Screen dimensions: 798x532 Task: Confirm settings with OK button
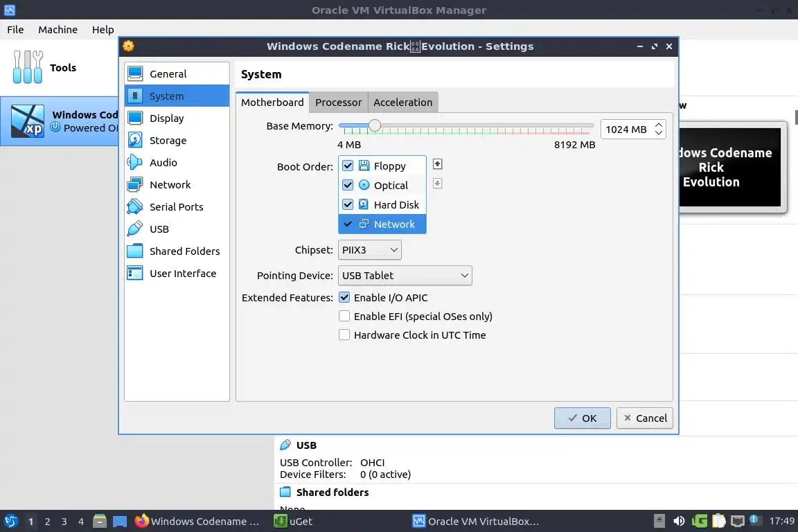(x=582, y=418)
